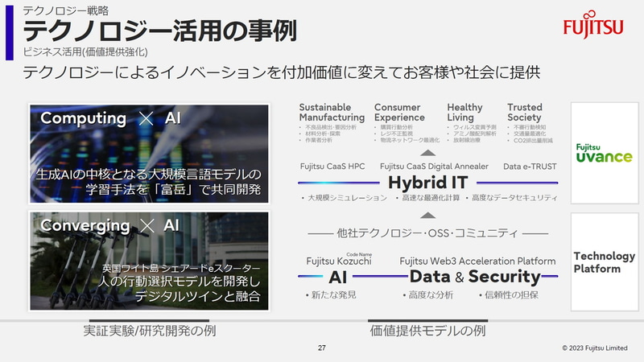Click the CO2排出量削減 bullet
Image resolution: width=644 pixels, height=362 pixels.
point(530,140)
